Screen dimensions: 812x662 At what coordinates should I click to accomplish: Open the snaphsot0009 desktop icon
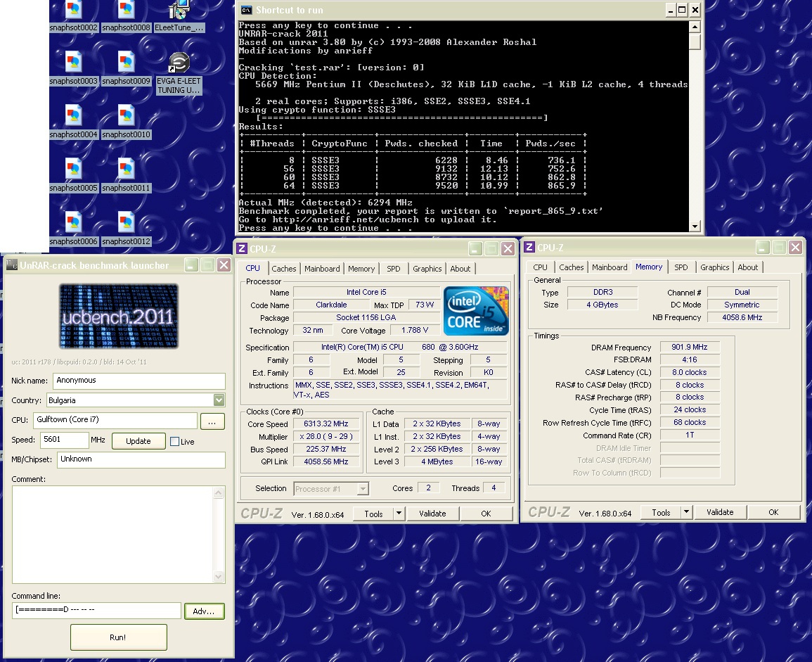pos(127,68)
